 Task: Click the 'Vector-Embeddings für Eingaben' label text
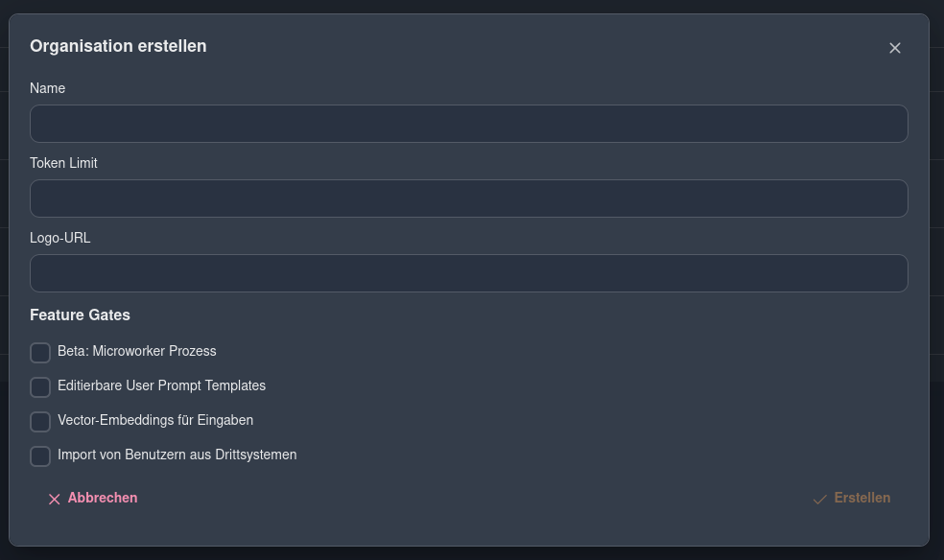pyautogui.click(x=155, y=420)
